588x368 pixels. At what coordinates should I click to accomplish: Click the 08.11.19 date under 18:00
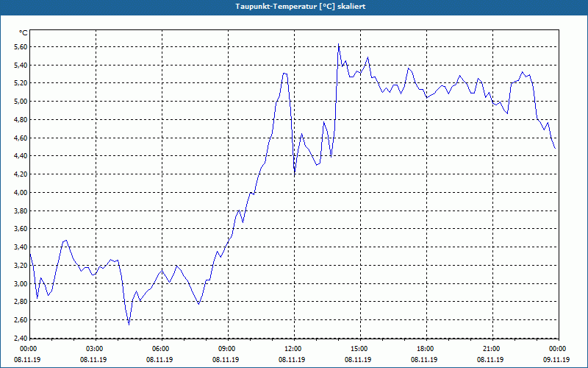[424, 360]
